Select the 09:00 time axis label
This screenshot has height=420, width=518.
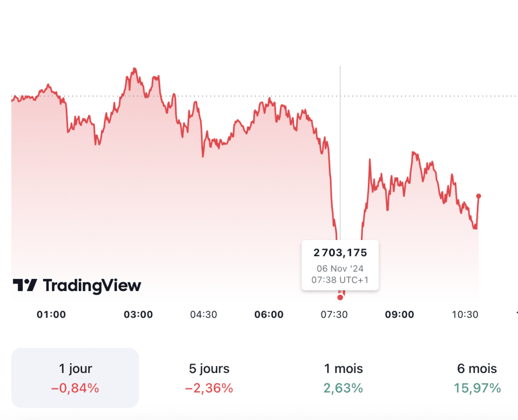[399, 314]
